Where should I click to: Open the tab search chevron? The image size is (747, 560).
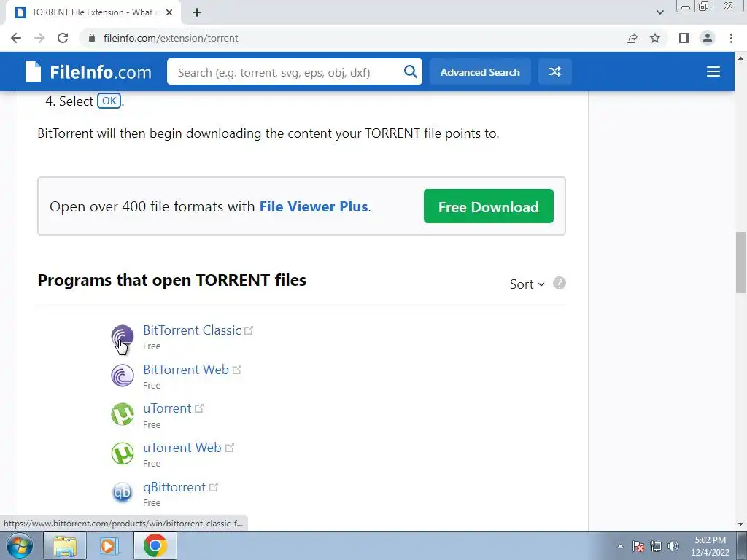click(659, 12)
